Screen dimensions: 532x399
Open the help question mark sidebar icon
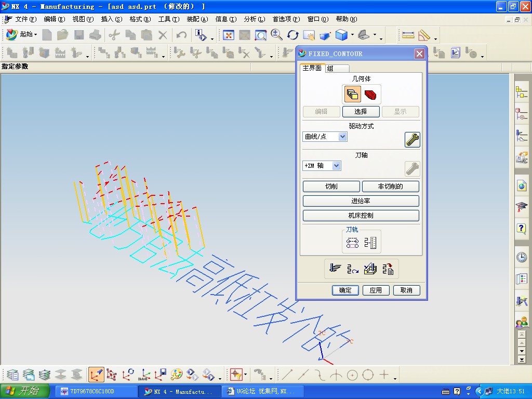point(522,228)
